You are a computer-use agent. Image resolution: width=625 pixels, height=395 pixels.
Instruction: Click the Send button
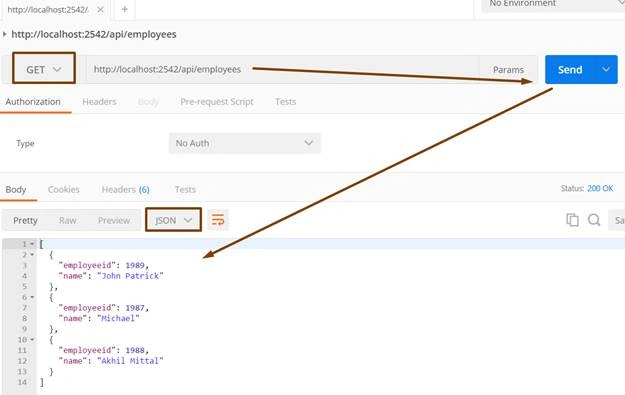click(x=570, y=69)
